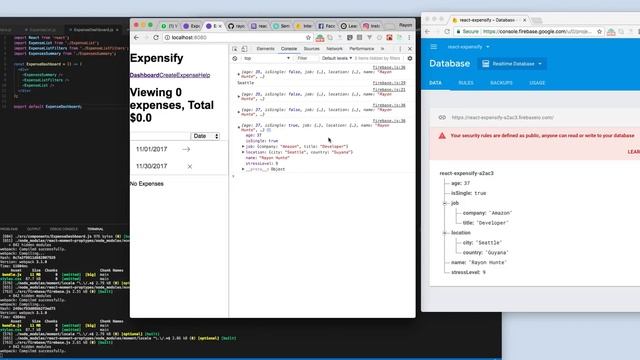Image resolution: width=640 pixels, height=360 pixels.
Task: Open the USAGE tab in Firebase
Action: click(x=537, y=83)
